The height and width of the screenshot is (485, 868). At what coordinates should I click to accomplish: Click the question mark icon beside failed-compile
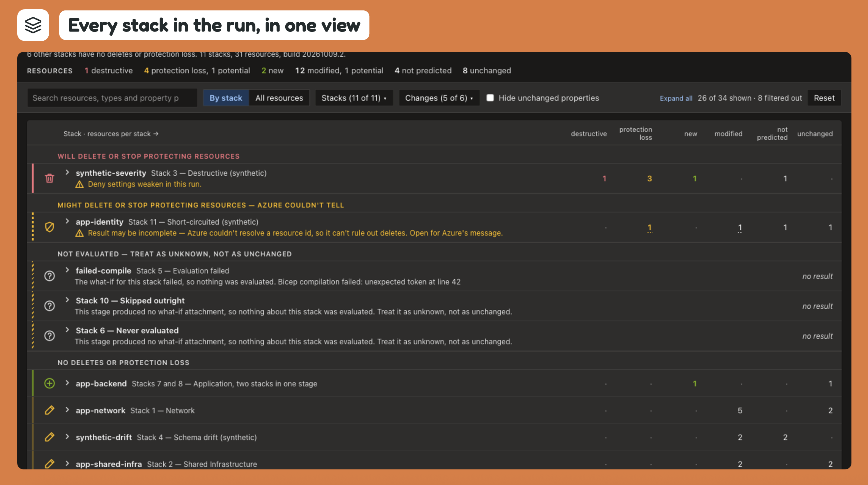point(50,276)
